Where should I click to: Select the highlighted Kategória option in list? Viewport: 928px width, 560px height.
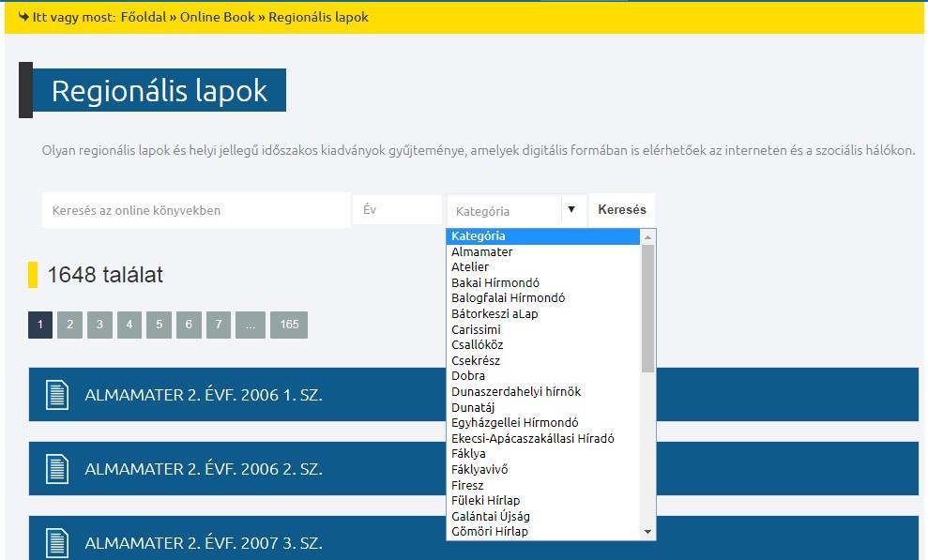click(x=543, y=236)
